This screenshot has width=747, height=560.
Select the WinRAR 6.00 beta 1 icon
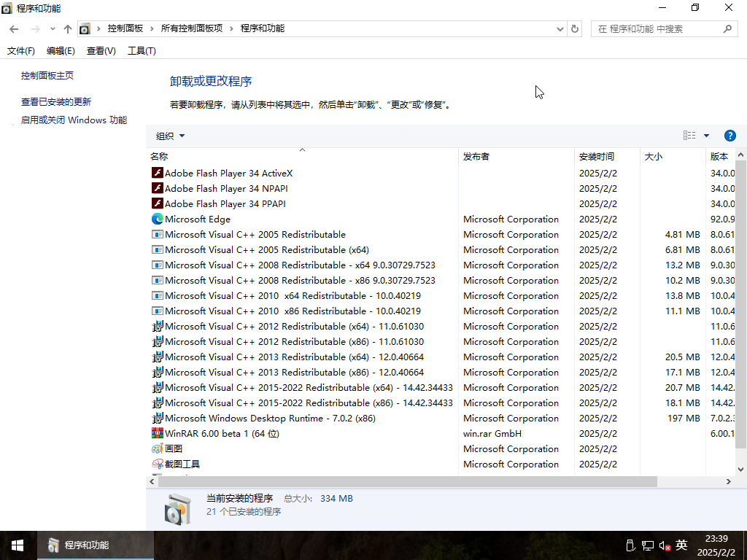(x=158, y=433)
